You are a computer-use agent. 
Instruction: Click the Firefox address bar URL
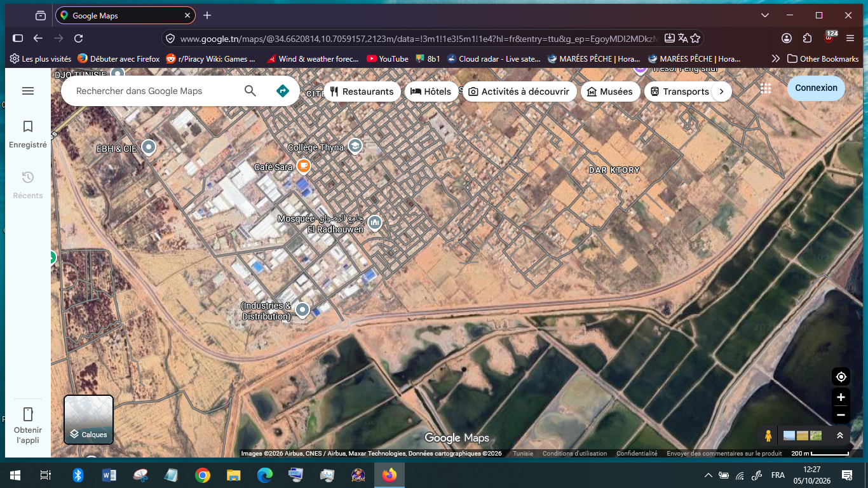pos(419,38)
